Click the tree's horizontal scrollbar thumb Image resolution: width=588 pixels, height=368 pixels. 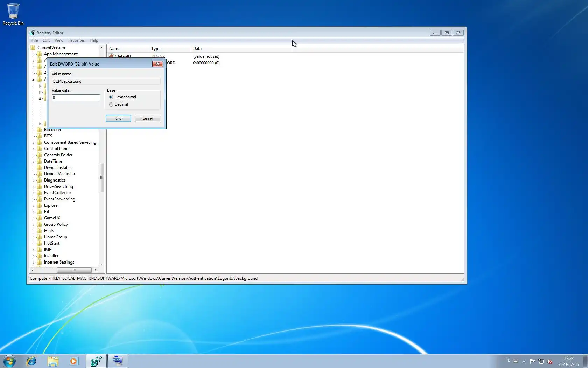coord(74,270)
